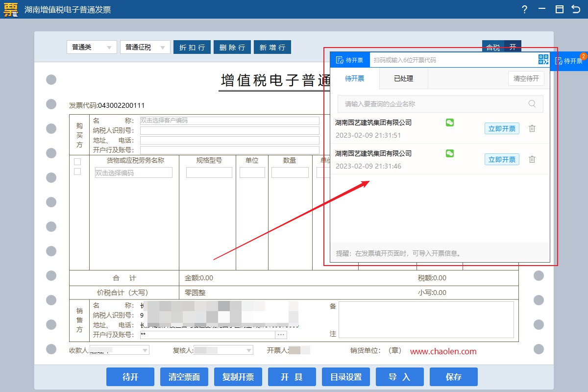Open the 普通征税 dropdown
Screen dimensions: 588x392
[145, 47]
